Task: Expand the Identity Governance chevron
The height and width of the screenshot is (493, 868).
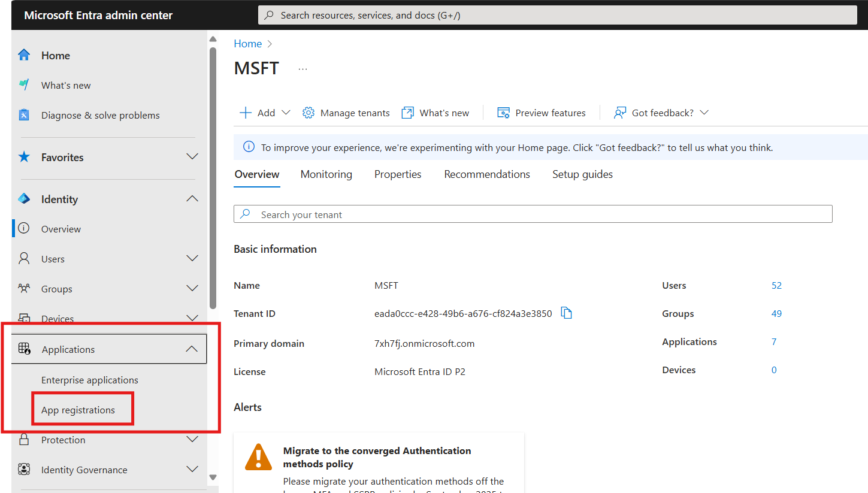Action: click(192, 469)
